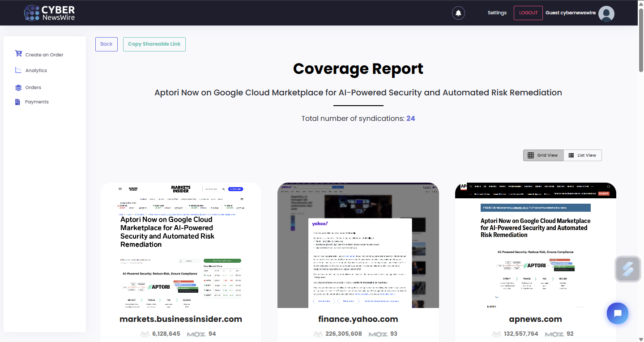Open Settings in the top bar
Viewport: 644px width, 342px height.
497,13
